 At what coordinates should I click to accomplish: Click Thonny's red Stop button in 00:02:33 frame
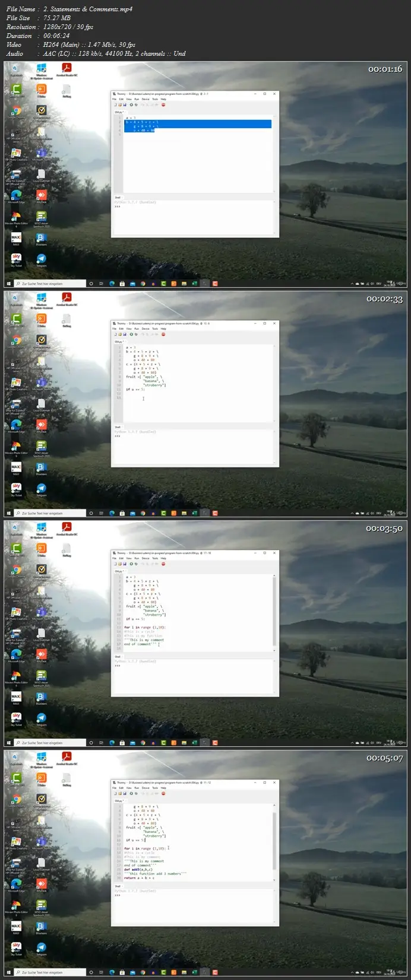coord(163,334)
